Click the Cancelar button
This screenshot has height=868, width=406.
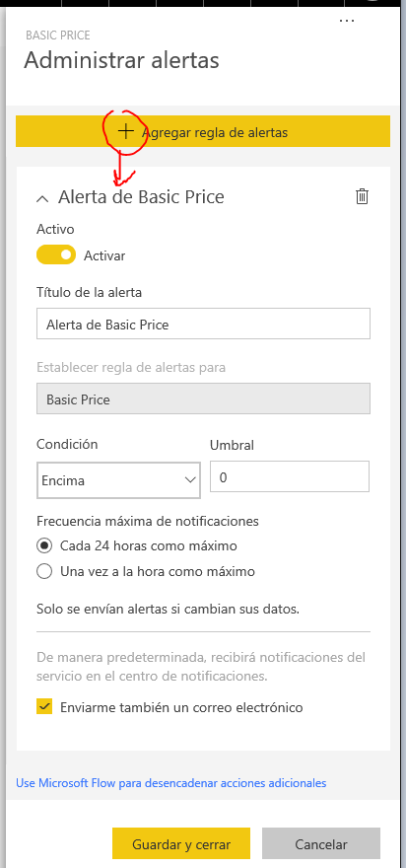coord(321,843)
